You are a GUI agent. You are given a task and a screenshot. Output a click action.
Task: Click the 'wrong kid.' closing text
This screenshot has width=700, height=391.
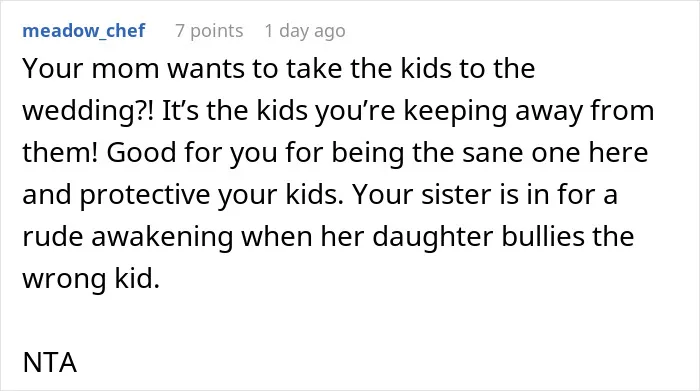pos(91,279)
